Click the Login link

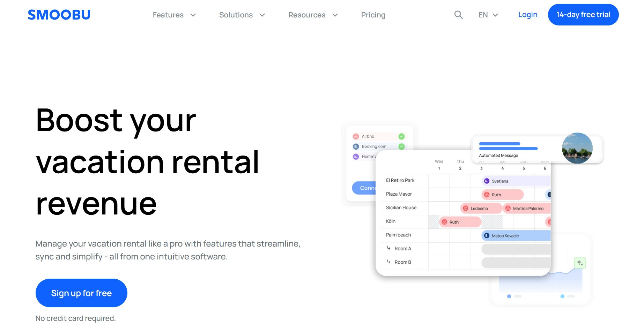pyautogui.click(x=528, y=15)
